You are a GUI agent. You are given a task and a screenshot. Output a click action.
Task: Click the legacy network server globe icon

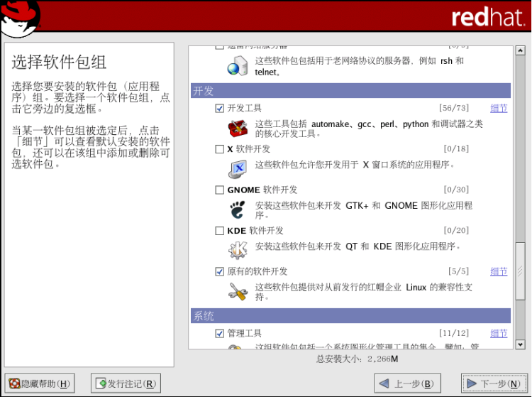pyautogui.click(x=238, y=66)
